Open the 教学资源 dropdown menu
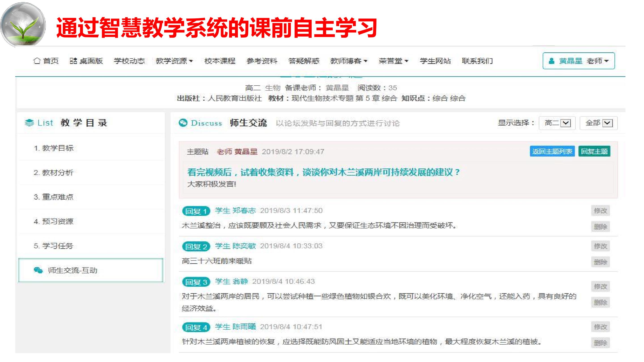 (174, 61)
